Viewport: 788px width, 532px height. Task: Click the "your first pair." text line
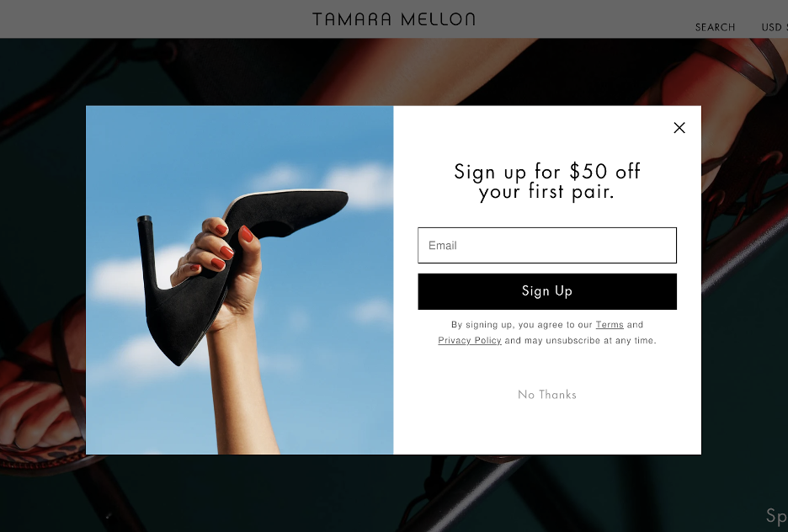pos(546,191)
